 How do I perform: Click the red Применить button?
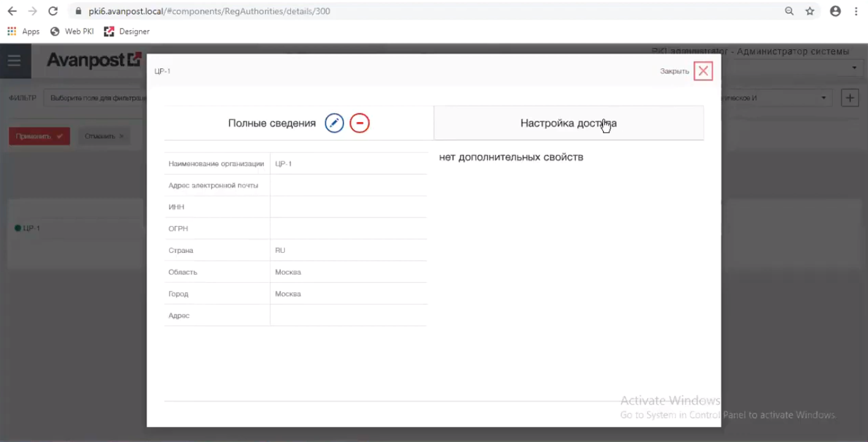click(39, 136)
